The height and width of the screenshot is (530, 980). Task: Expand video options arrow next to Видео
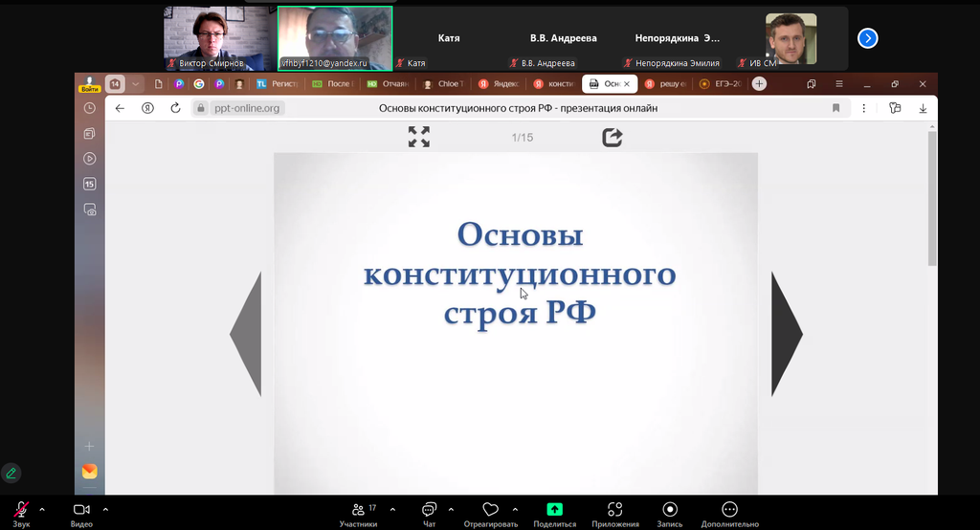[105, 509]
